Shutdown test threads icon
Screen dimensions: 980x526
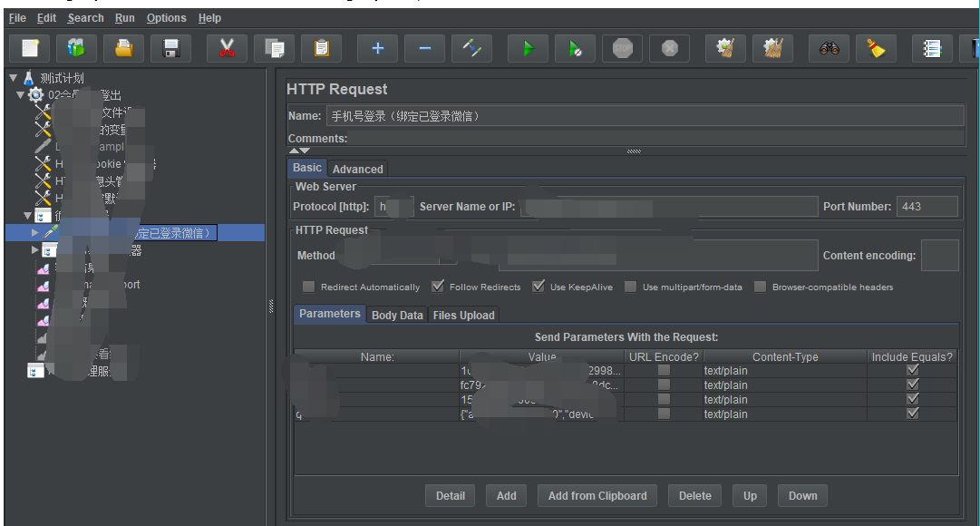(x=669, y=48)
